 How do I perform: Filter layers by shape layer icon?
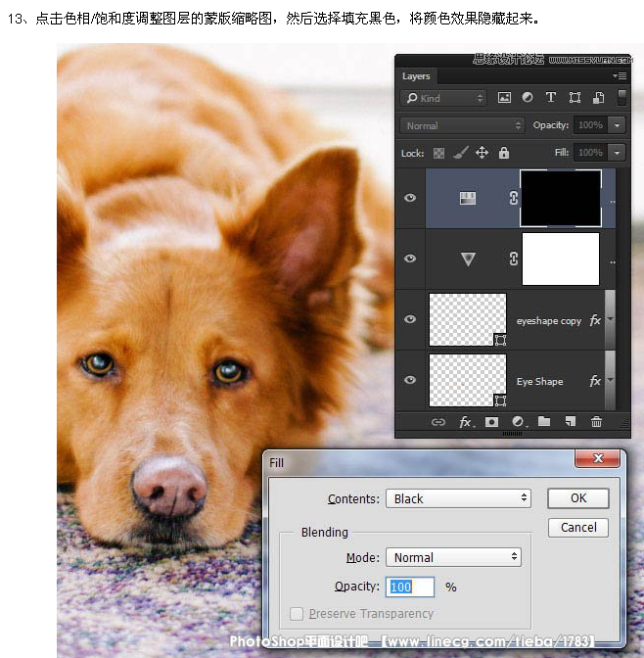tap(575, 98)
